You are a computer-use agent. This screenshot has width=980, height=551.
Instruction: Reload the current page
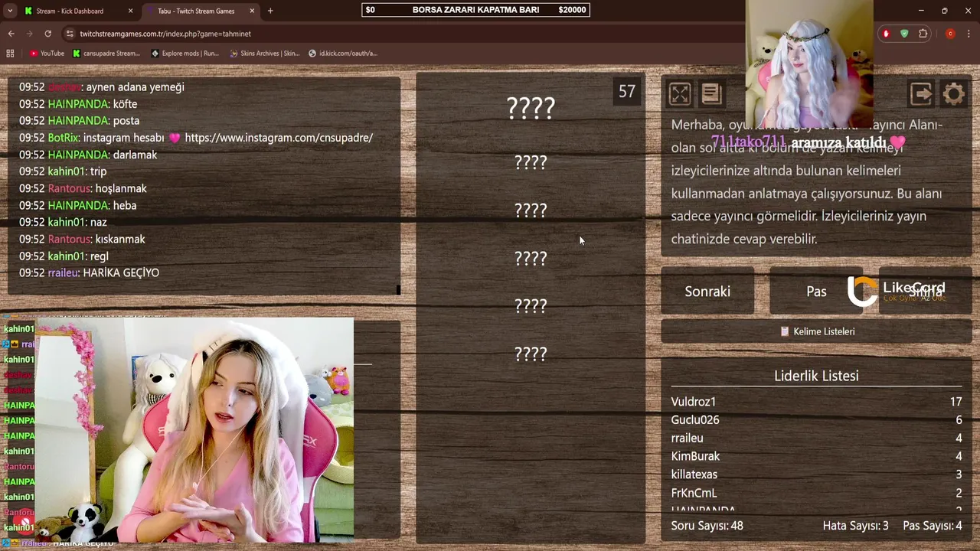click(x=47, y=34)
